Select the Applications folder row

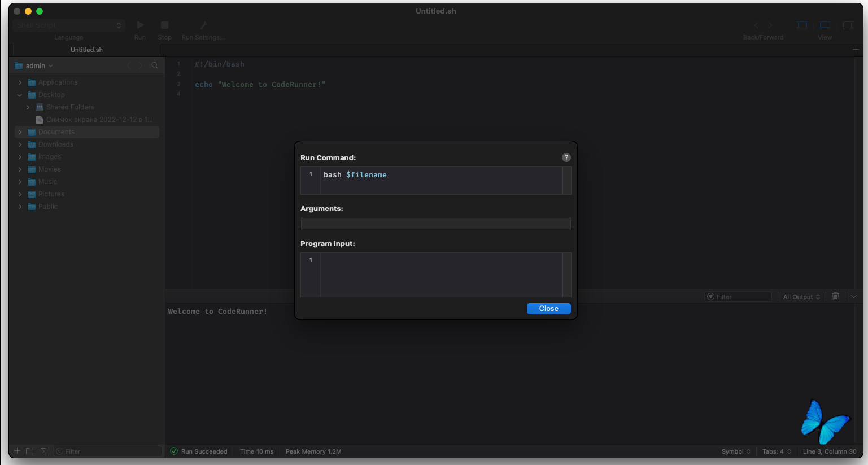tap(87, 82)
